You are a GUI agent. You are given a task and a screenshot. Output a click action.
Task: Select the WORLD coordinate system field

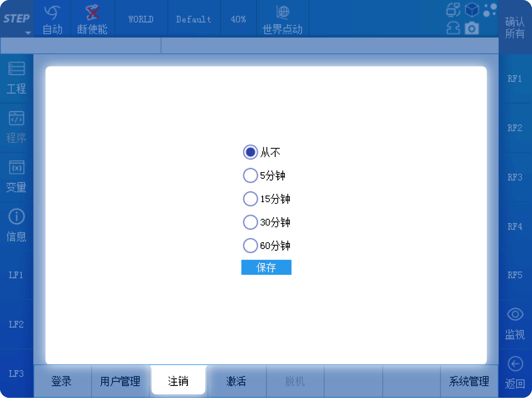[x=141, y=19]
